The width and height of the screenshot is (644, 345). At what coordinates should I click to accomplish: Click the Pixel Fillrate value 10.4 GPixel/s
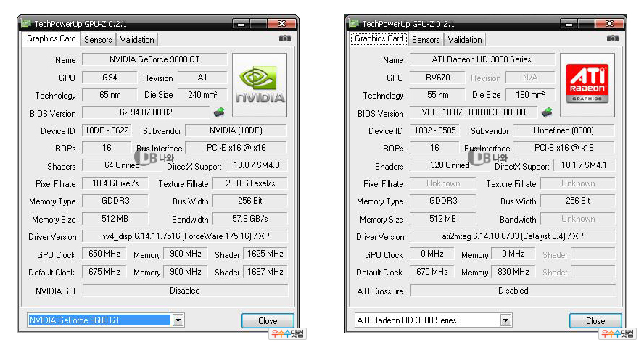tap(115, 183)
